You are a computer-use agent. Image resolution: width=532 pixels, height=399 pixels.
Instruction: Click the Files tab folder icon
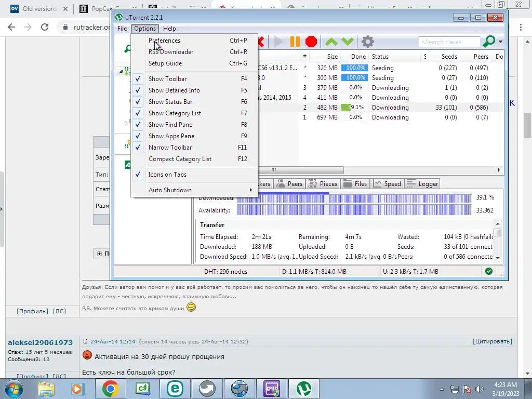[x=348, y=183]
